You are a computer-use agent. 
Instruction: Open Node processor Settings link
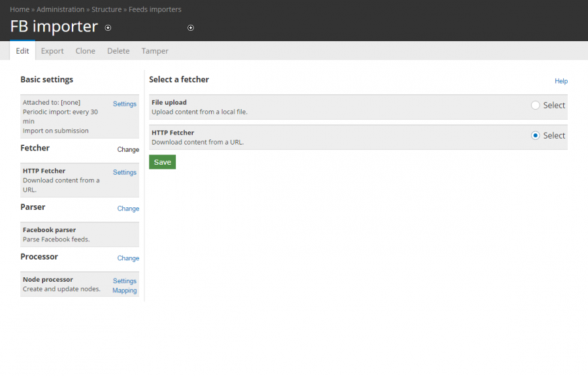click(125, 281)
